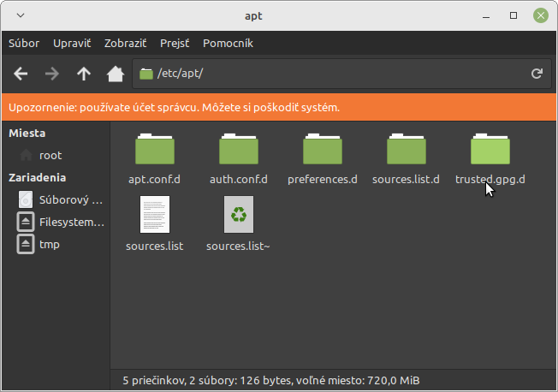
Task: Select the apt.conf.d folder
Action: point(154,150)
